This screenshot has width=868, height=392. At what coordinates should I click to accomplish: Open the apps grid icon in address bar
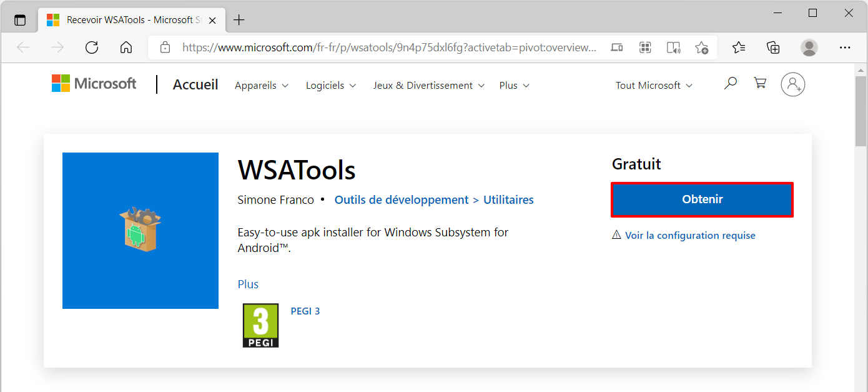click(645, 48)
